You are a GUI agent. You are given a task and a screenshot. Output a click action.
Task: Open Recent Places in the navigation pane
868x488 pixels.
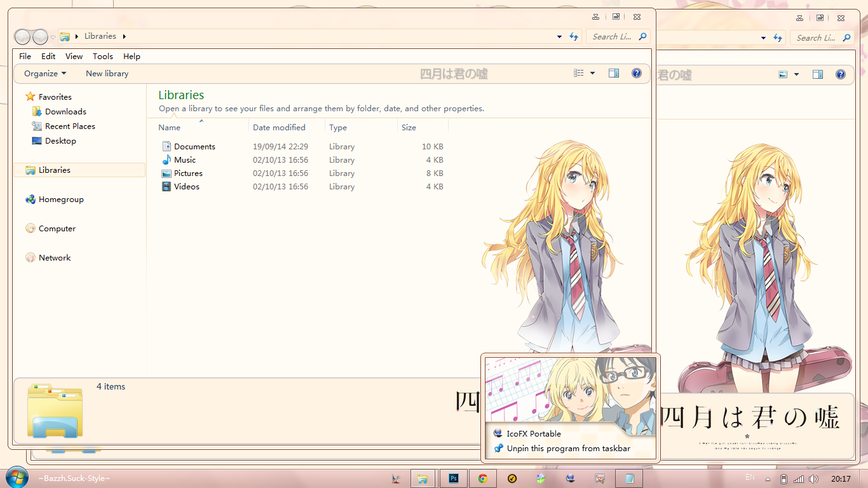click(64, 126)
